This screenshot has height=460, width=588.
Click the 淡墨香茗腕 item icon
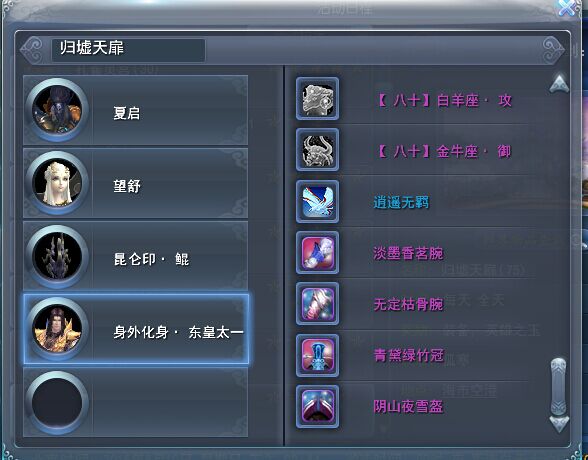[x=317, y=253]
